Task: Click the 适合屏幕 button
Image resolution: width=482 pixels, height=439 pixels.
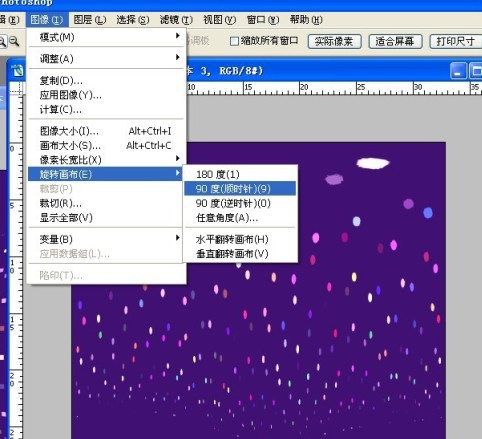Action: [395, 42]
